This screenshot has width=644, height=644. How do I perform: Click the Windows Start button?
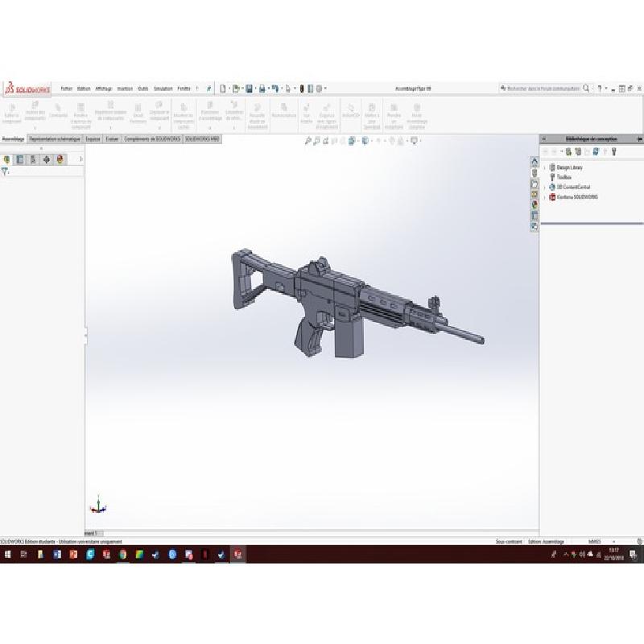click(7, 555)
